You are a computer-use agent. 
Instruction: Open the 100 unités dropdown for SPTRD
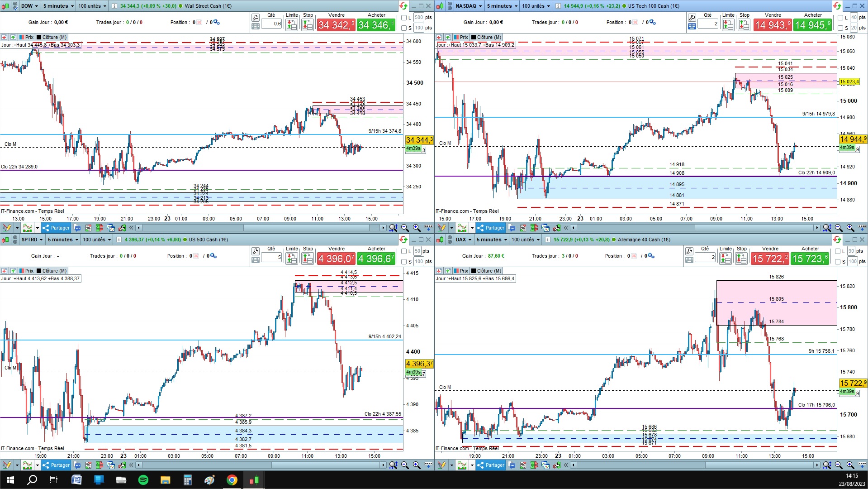click(x=96, y=240)
